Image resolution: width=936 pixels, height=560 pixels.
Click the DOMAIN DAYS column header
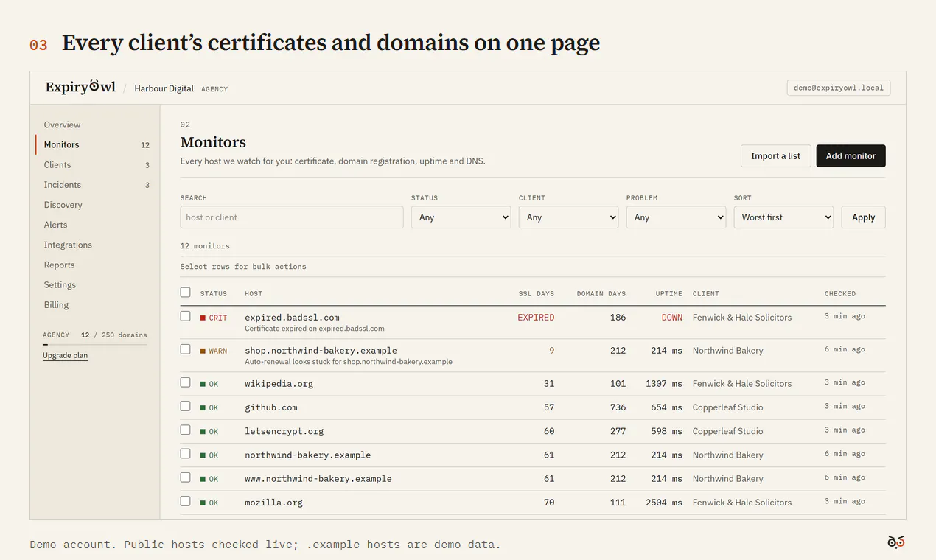click(x=601, y=293)
